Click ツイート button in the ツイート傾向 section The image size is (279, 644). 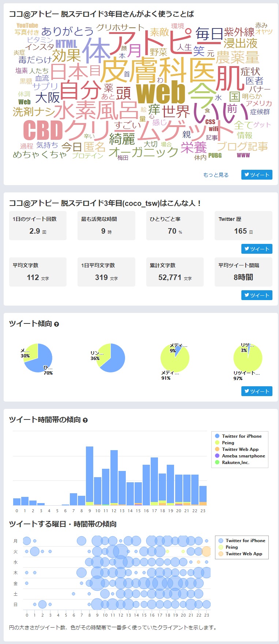click(257, 391)
